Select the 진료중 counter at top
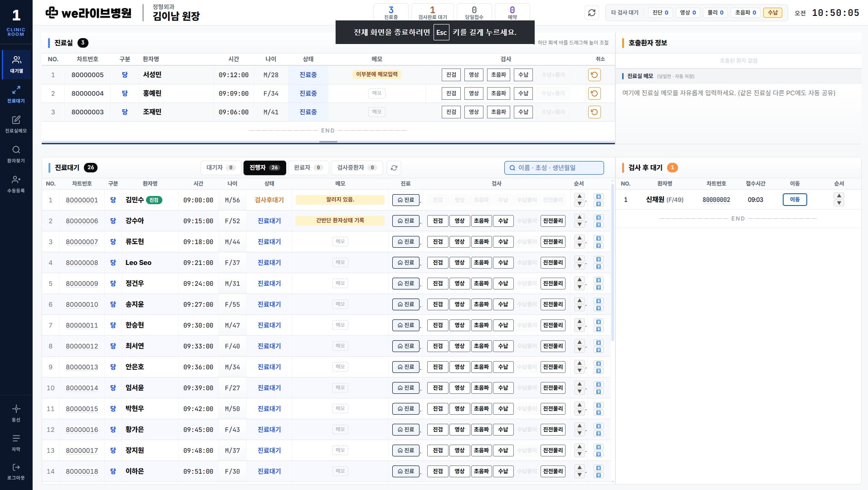The image size is (868, 490). click(391, 13)
